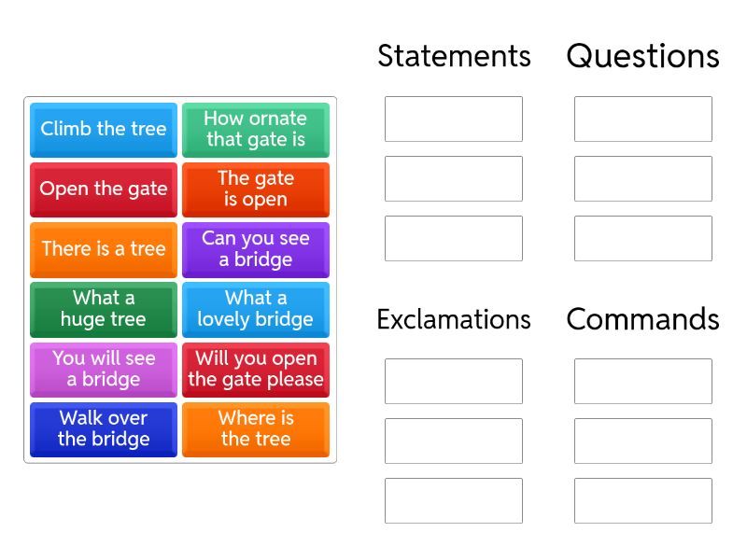
Task: Choose the 'Walk over the bridge' tile
Action: [x=104, y=428]
